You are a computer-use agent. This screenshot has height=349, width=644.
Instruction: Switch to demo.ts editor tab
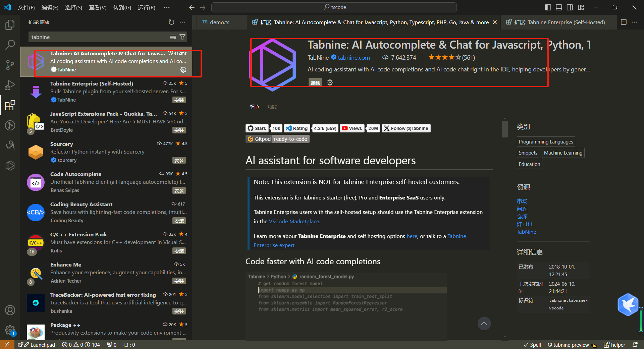tap(220, 22)
